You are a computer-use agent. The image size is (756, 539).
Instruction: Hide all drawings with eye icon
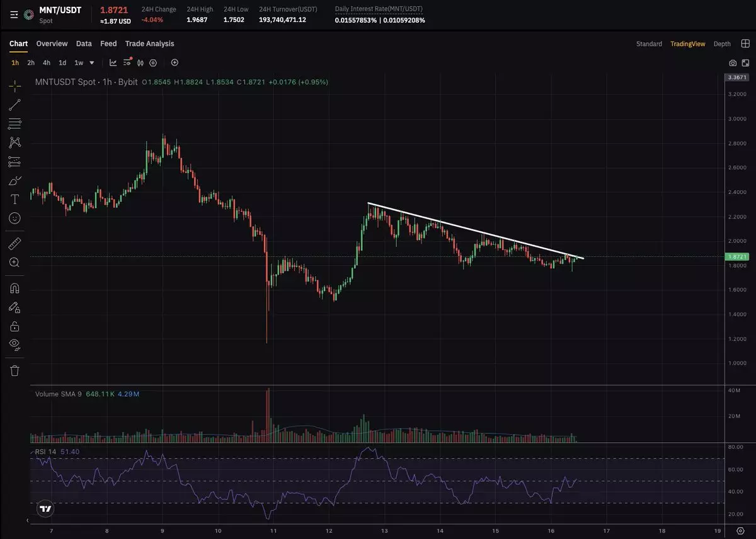[x=14, y=344]
